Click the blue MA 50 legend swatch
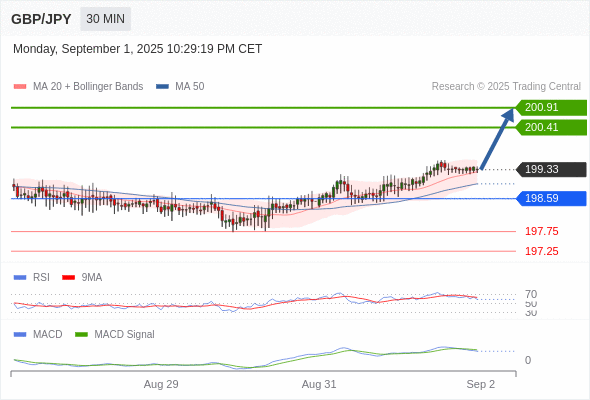This screenshot has height=400, width=590. (x=162, y=87)
